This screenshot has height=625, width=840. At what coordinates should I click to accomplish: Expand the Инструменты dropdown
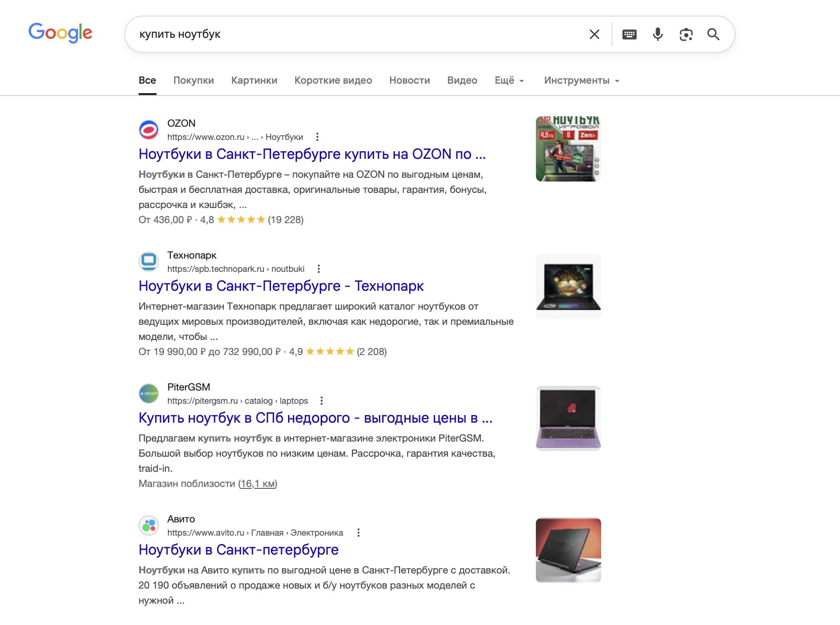(581, 80)
